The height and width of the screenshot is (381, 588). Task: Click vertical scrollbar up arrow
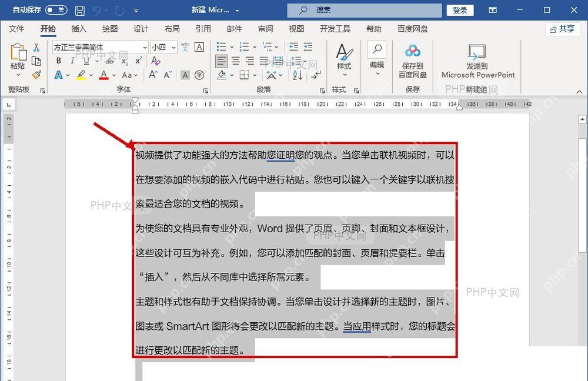[582, 119]
